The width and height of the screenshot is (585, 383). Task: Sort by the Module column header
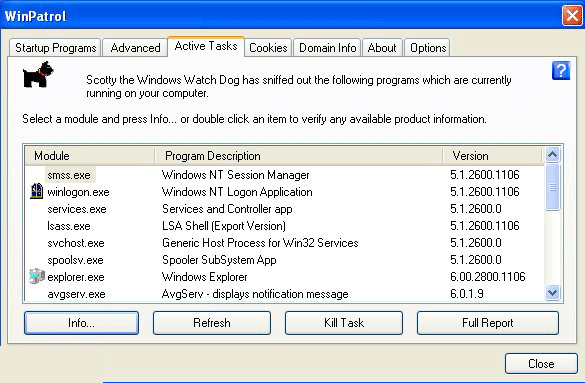[x=90, y=156]
